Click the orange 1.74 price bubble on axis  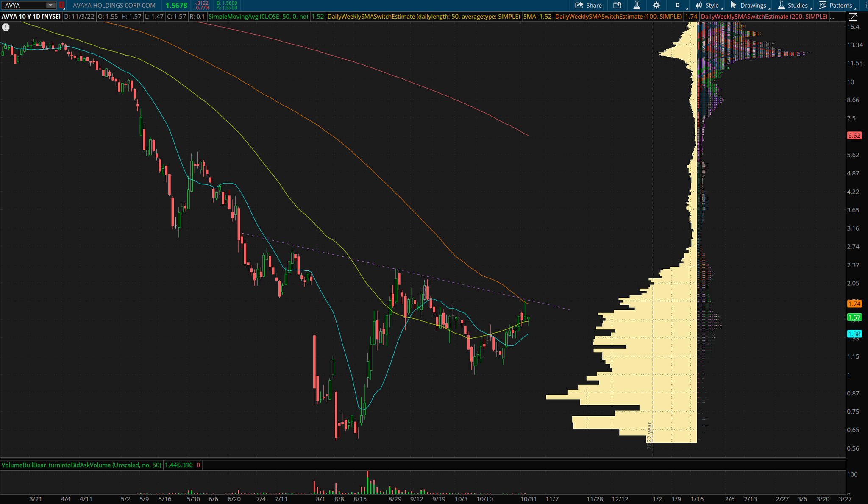click(855, 304)
